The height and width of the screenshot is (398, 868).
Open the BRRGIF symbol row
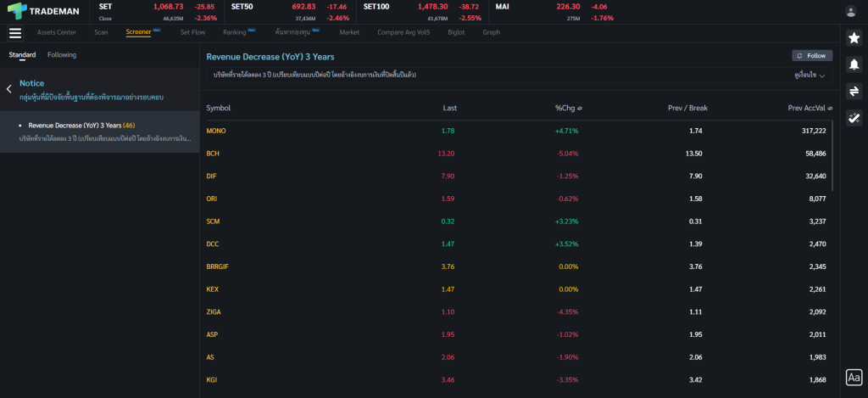219,266
